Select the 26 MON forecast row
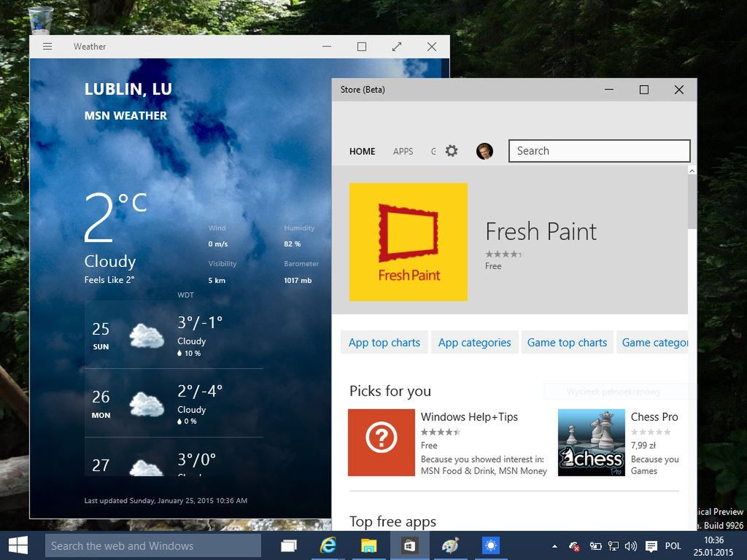The image size is (747, 560). [174, 402]
